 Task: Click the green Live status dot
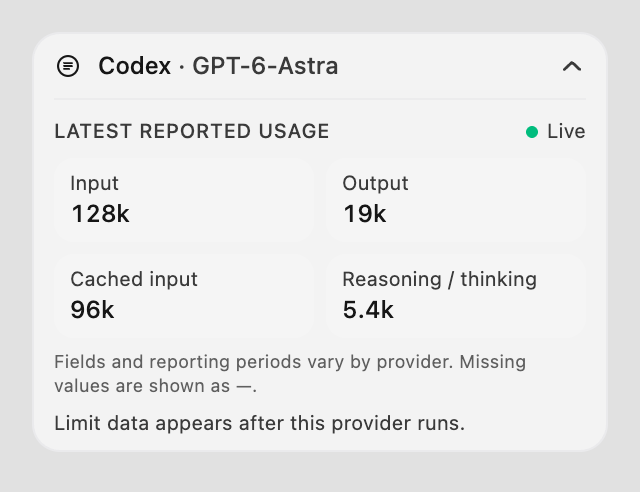pos(532,132)
